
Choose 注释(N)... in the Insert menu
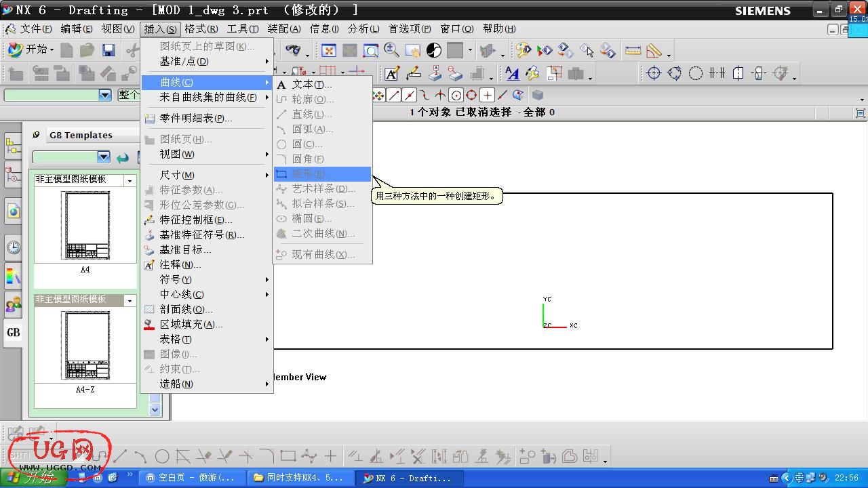(206, 265)
